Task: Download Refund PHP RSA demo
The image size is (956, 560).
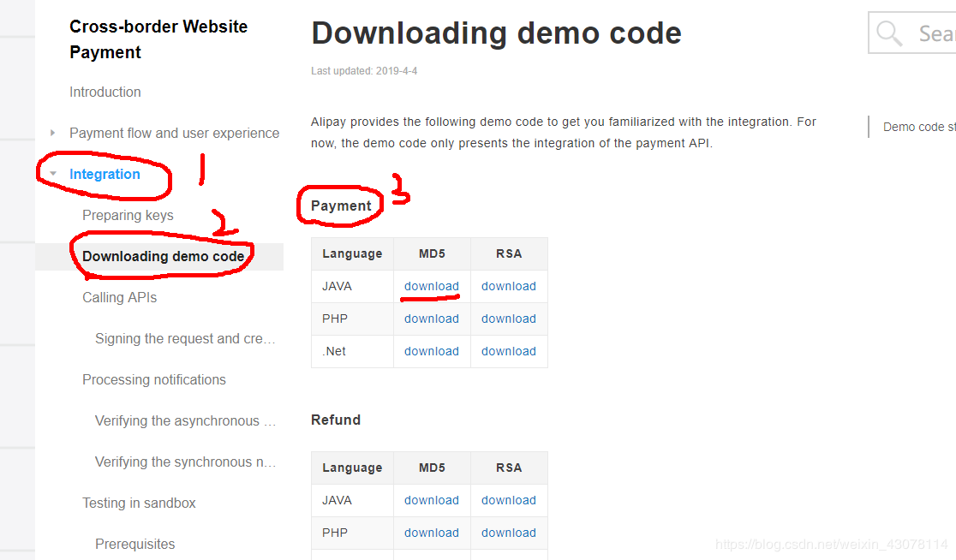Action: tap(509, 533)
